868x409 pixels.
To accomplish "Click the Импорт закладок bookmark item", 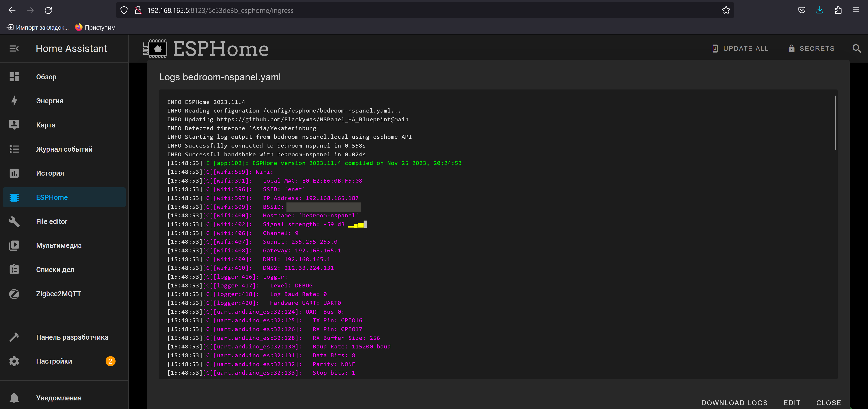I will (38, 28).
